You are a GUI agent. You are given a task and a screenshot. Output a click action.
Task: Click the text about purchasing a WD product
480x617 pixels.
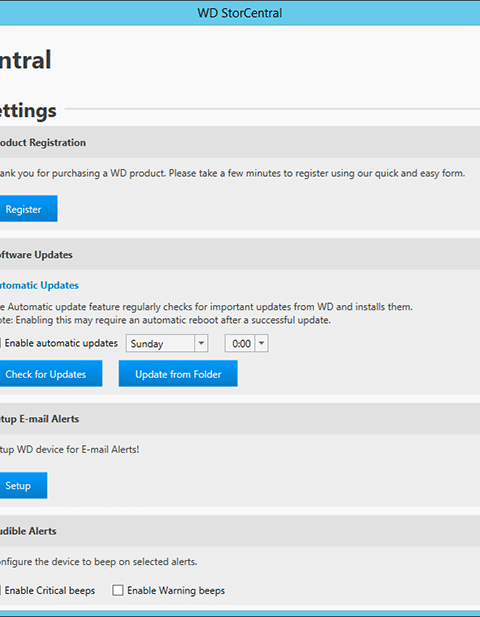[x=232, y=174]
